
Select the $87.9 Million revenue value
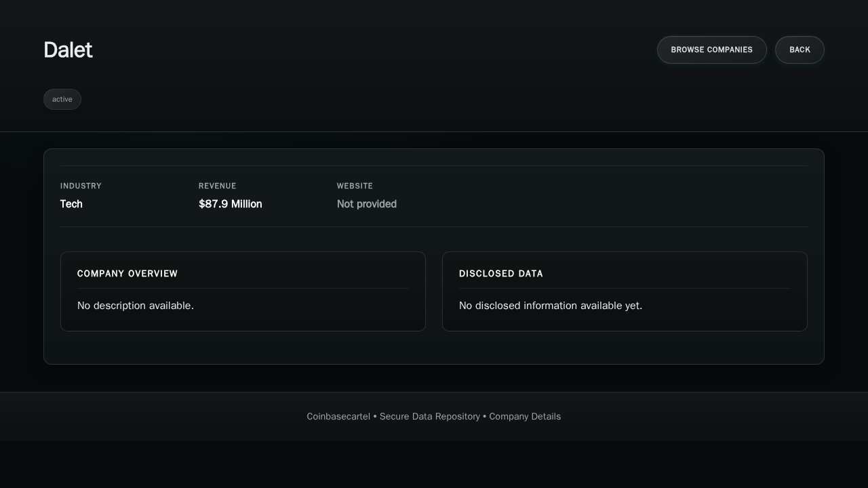pos(230,204)
